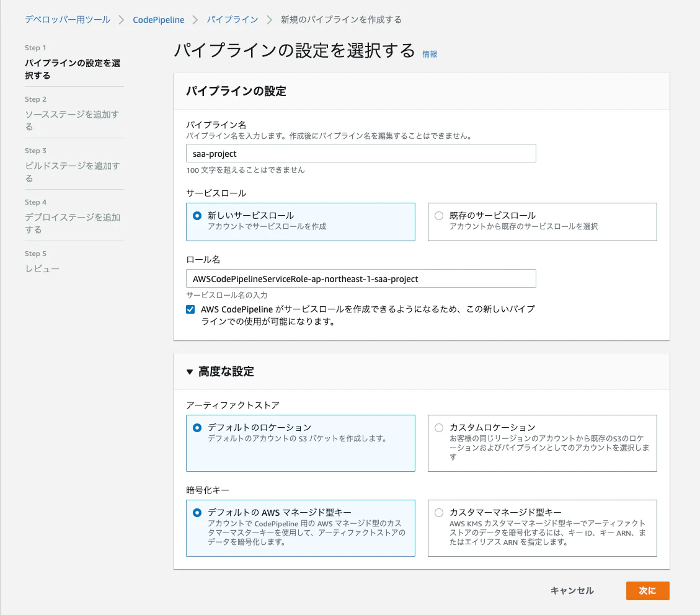This screenshot has height=615, width=700.
Task: Select 新しいサービスロール radio option
Action: click(x=301, y=222)
